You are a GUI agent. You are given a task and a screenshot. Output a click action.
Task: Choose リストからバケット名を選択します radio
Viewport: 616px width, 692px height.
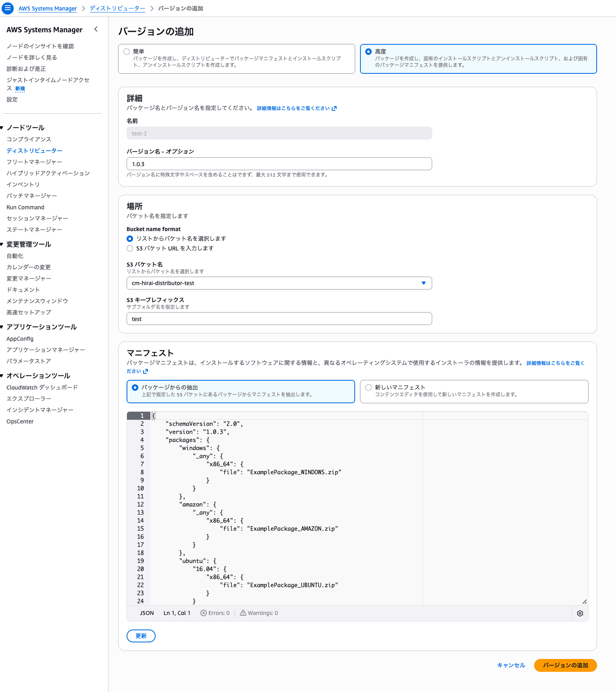tap(130, 239)
